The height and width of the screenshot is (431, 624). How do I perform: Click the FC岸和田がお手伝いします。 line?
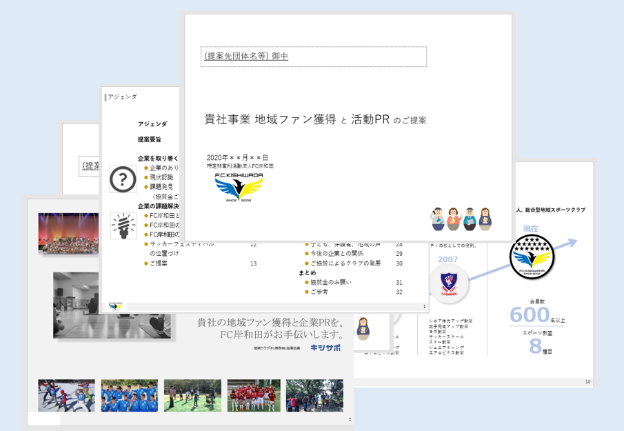point(281,334)
